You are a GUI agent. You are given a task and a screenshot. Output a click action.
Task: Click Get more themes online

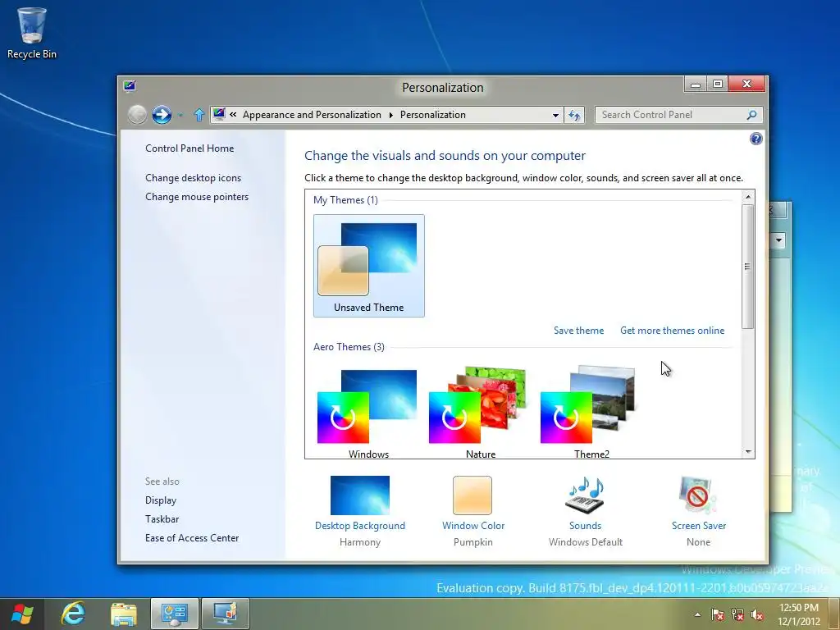(x=673, y=331)
